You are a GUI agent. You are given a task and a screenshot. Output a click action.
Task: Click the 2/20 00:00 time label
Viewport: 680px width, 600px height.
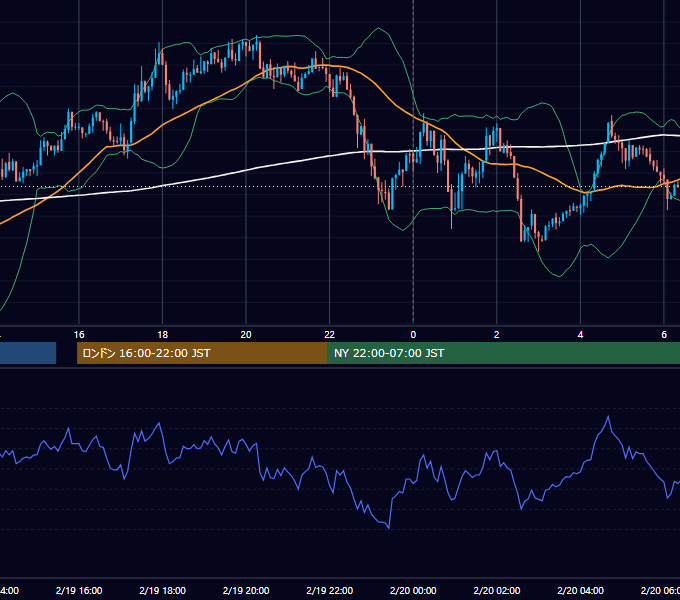click(413, 590)
